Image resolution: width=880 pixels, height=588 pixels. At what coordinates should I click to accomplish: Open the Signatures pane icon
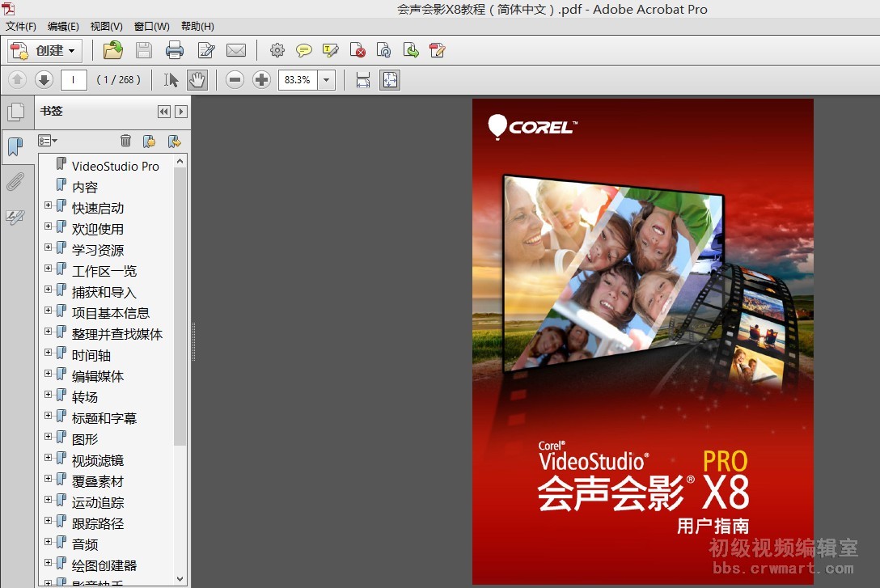(x=15, y=217)
